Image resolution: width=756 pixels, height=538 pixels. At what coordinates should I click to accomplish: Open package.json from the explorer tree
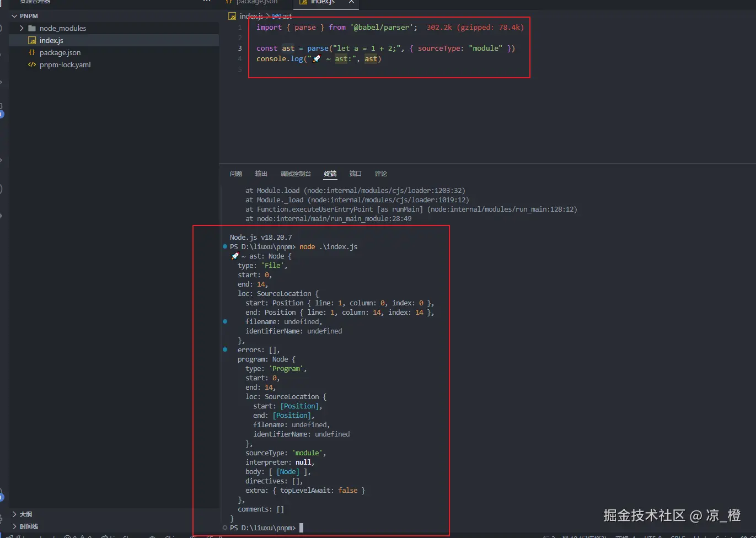[60, 52]
